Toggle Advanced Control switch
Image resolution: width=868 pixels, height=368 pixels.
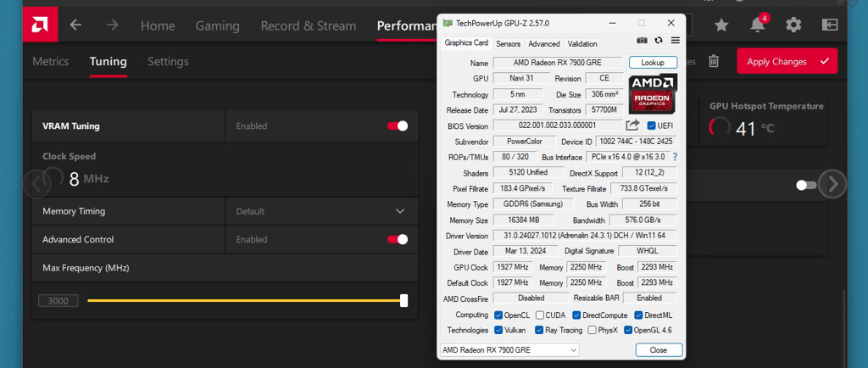(x=398, y=240)
